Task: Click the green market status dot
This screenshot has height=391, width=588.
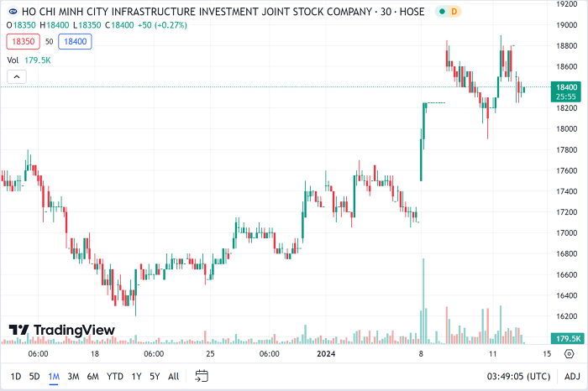Action: 442,12
